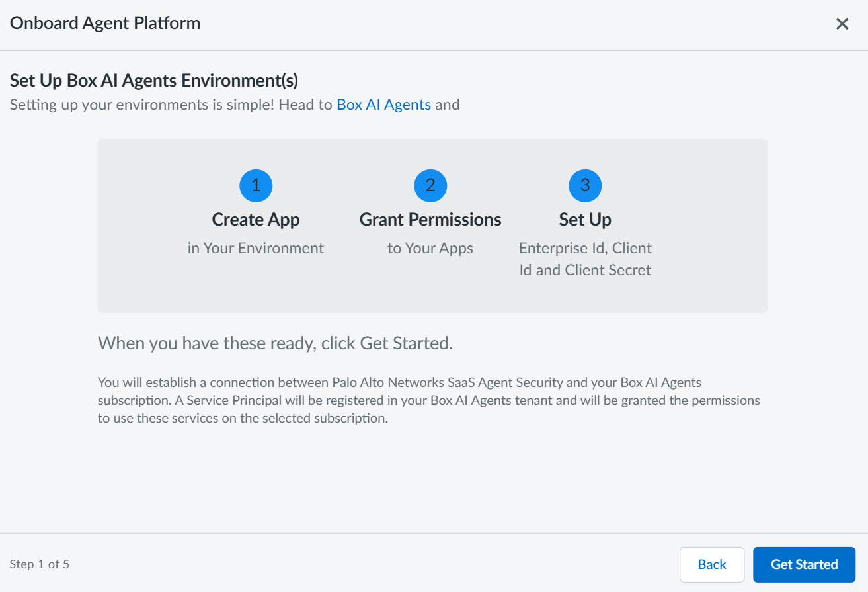Click the 'to Your Apps' caption

click(430, 248)
